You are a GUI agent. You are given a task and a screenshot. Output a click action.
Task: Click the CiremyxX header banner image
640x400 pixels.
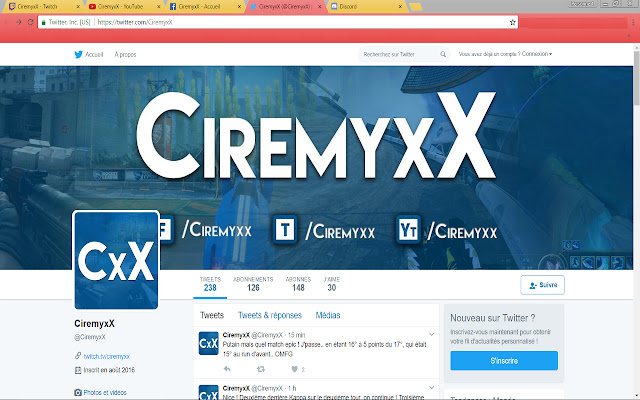(x=316, y=167)
